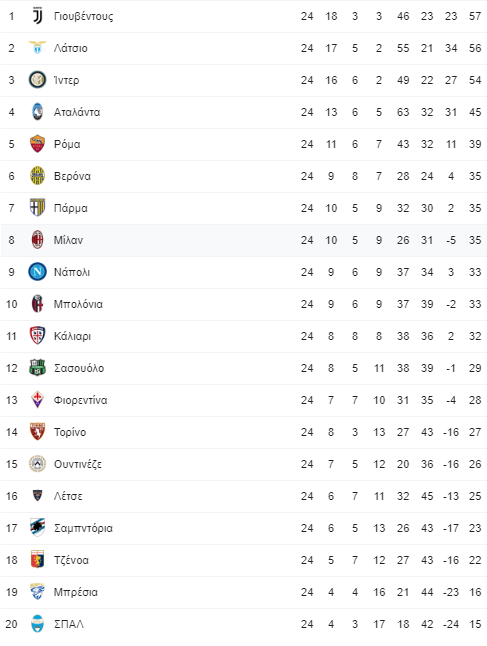Click the Roma wolf shield logo
The width and height of the screenshot is (487, 646).
(37, 144)
